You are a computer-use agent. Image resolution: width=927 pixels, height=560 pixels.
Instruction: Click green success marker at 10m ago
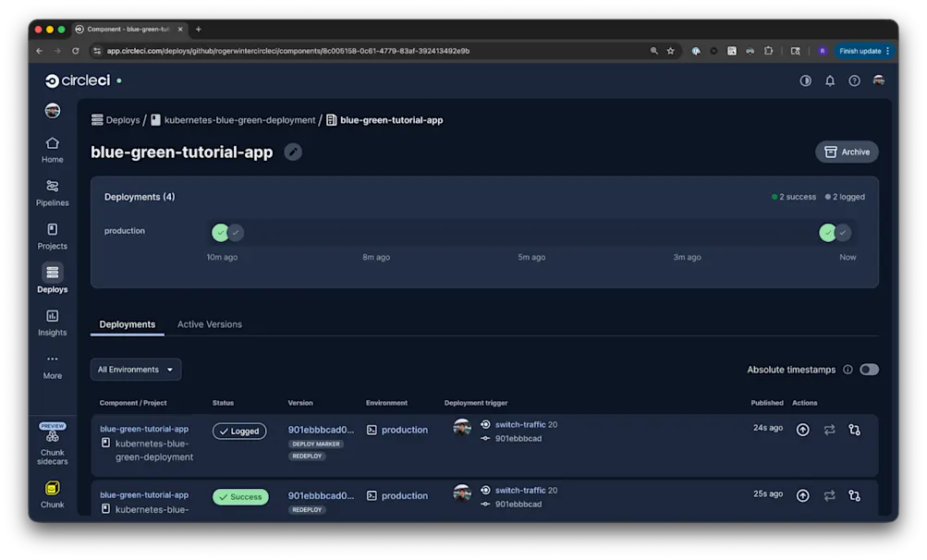[x=220, y=232]
